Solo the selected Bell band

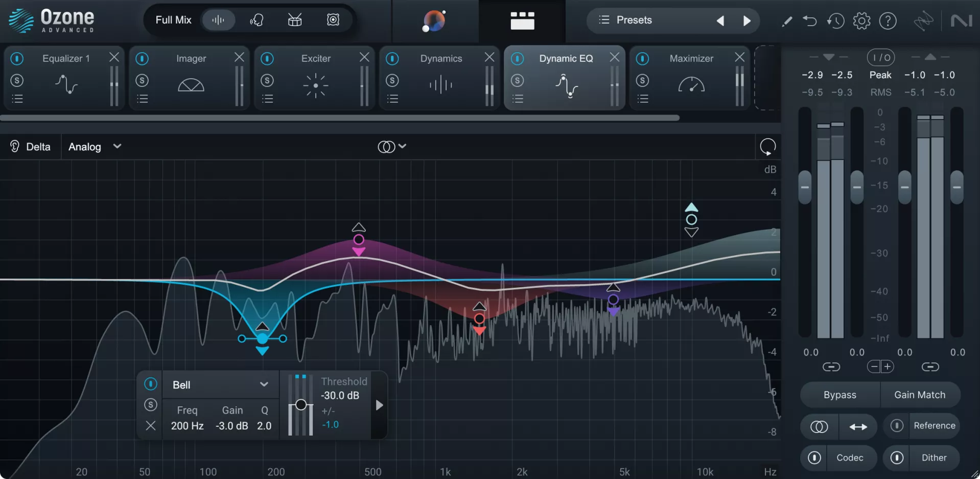click(x=150, y=405)
